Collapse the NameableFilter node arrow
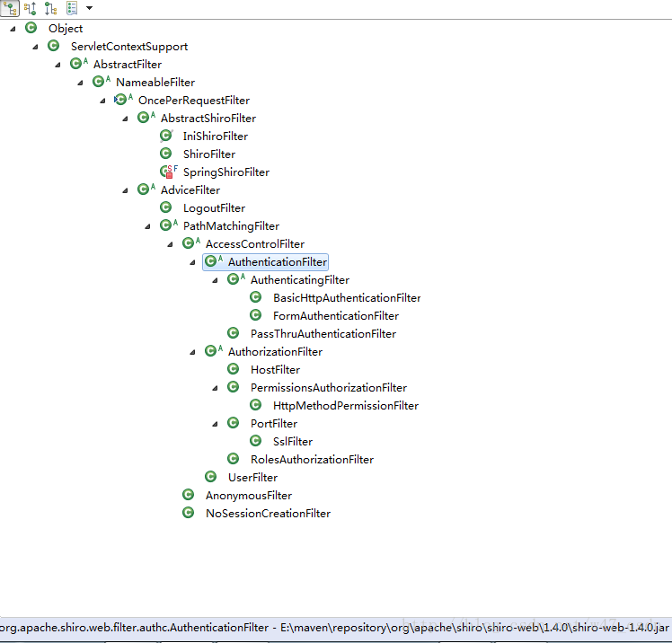This screenshot has width=672, height=643. 80,84
